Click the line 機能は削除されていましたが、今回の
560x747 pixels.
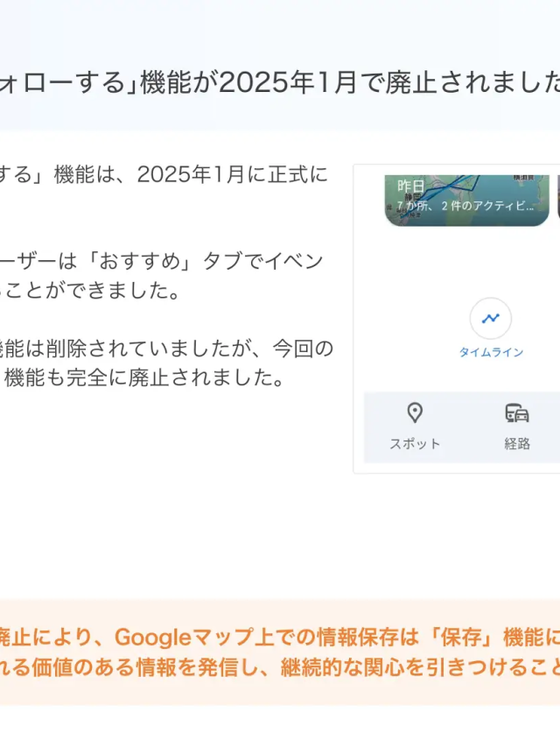[166, 349]
